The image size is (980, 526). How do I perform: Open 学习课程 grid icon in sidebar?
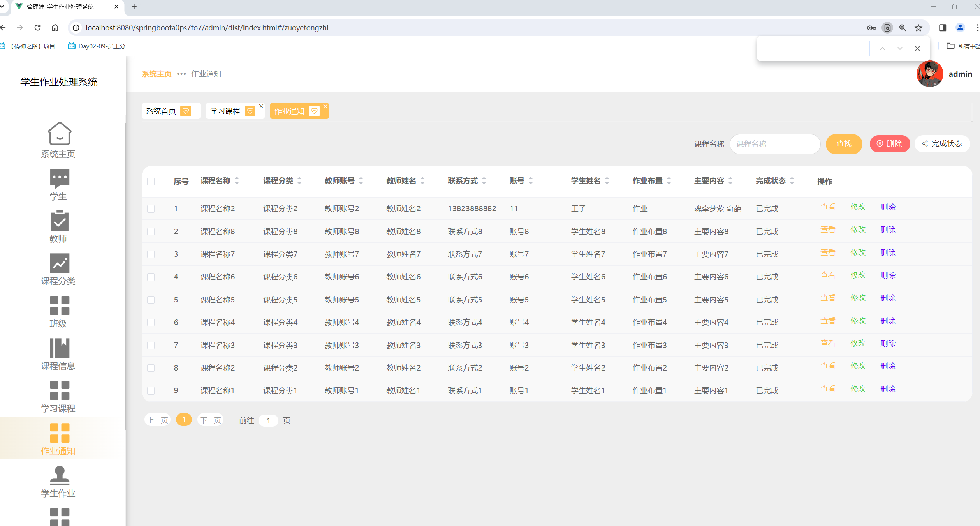(59, 390)
